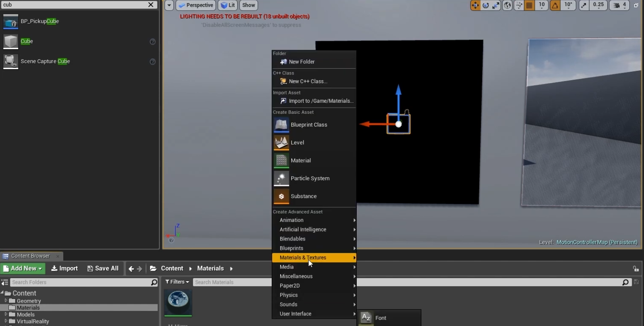Click the BP_PickupCube blueprint icon
The height and width of the screenshot is (326, 644).
point(11,21)
